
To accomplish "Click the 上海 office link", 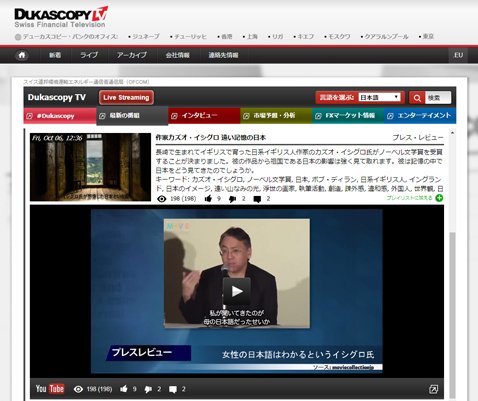I will pyautogui.click(x=252, y=36).
